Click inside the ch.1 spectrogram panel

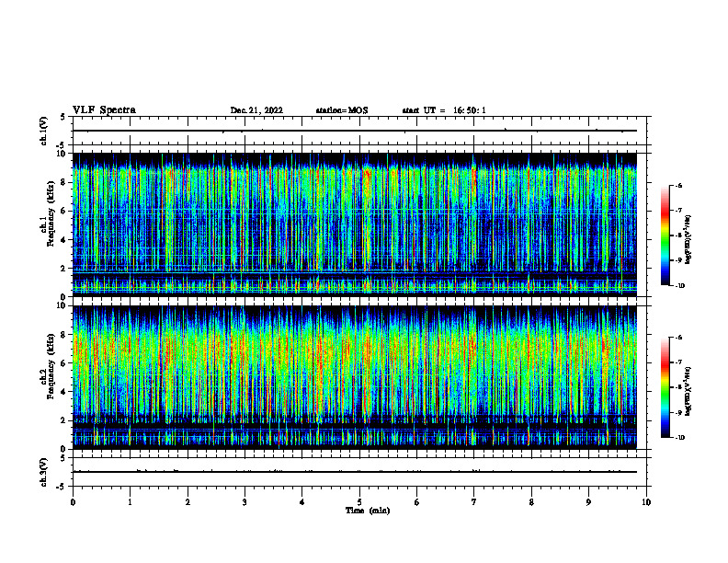pyautogui.click(x=354, y=224)
